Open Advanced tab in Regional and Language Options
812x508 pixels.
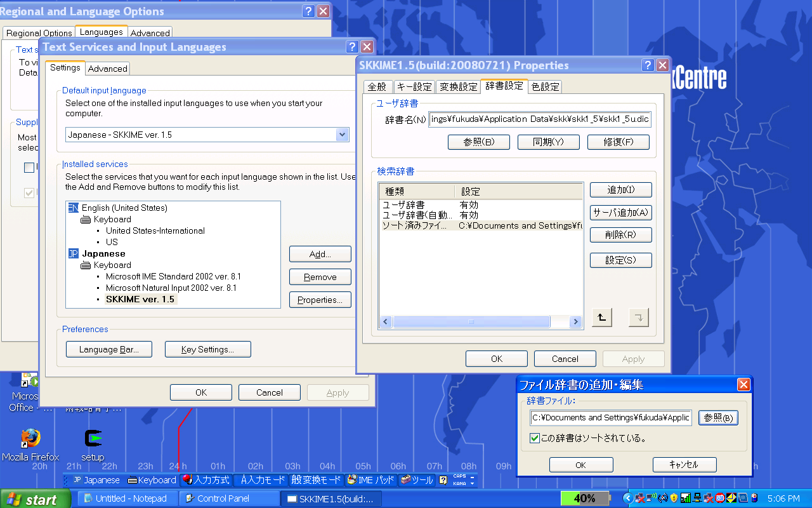click(150, 33)
